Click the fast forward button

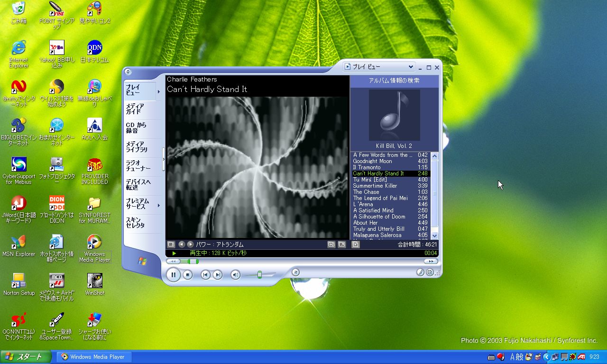[431, 261]
